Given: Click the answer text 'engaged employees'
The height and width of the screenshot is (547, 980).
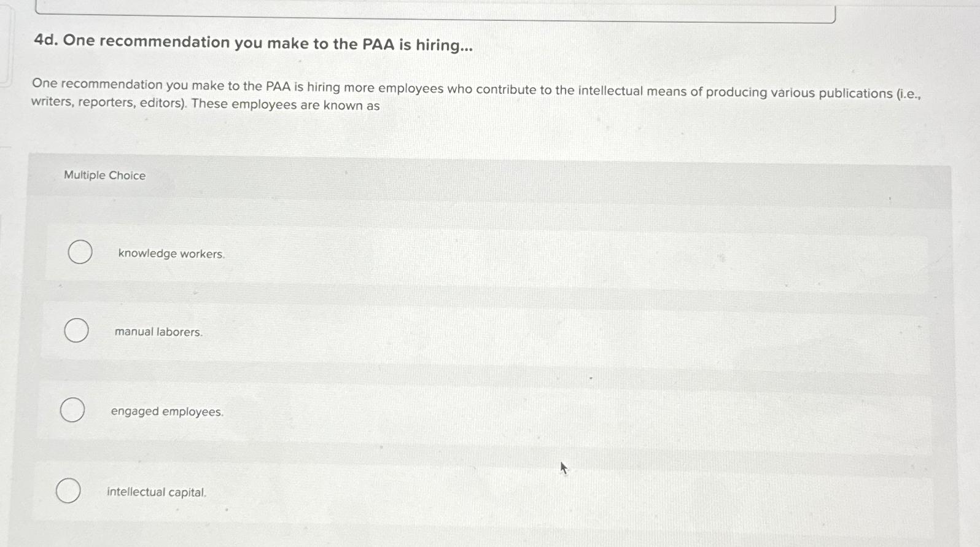Looking at the screenshot, I should 166,411.
